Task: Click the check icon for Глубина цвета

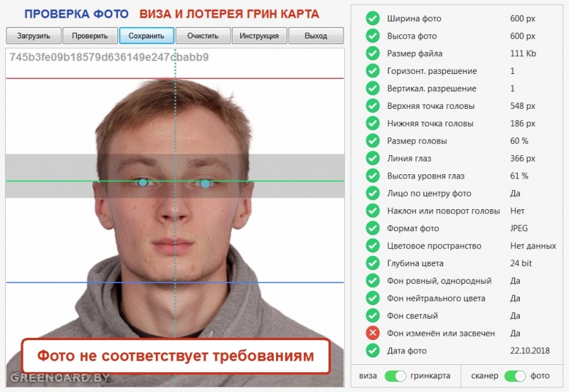Action: (373, 263)
